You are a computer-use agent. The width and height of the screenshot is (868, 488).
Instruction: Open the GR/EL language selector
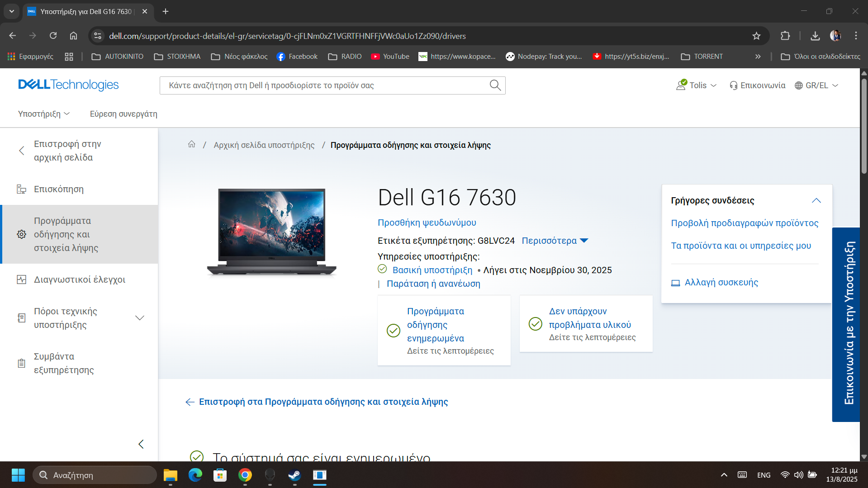816,85
